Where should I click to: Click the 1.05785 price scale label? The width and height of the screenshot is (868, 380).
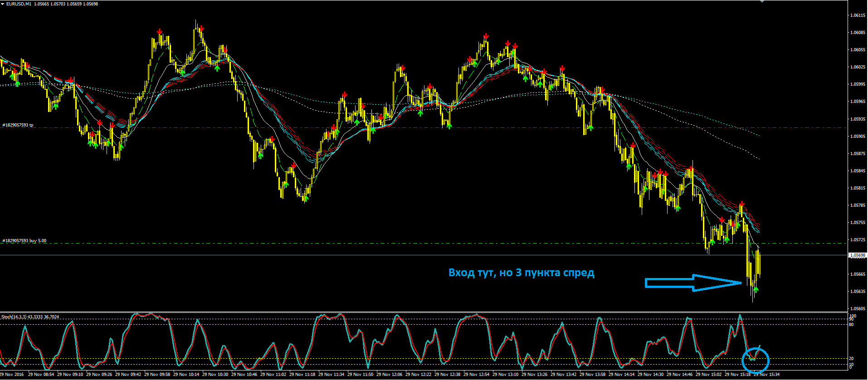click(857, 205)
